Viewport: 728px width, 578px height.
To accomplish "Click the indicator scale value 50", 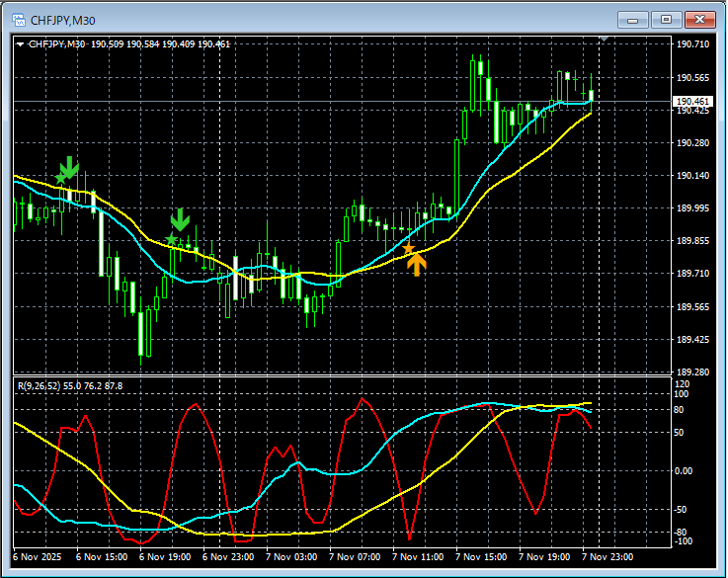I will click(x=679, y=433).
